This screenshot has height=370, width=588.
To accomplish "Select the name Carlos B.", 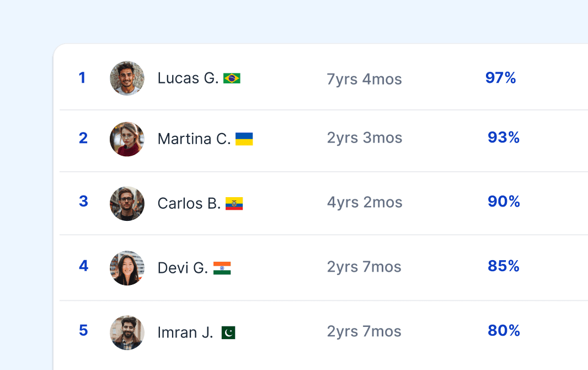I will pos(189,203).
